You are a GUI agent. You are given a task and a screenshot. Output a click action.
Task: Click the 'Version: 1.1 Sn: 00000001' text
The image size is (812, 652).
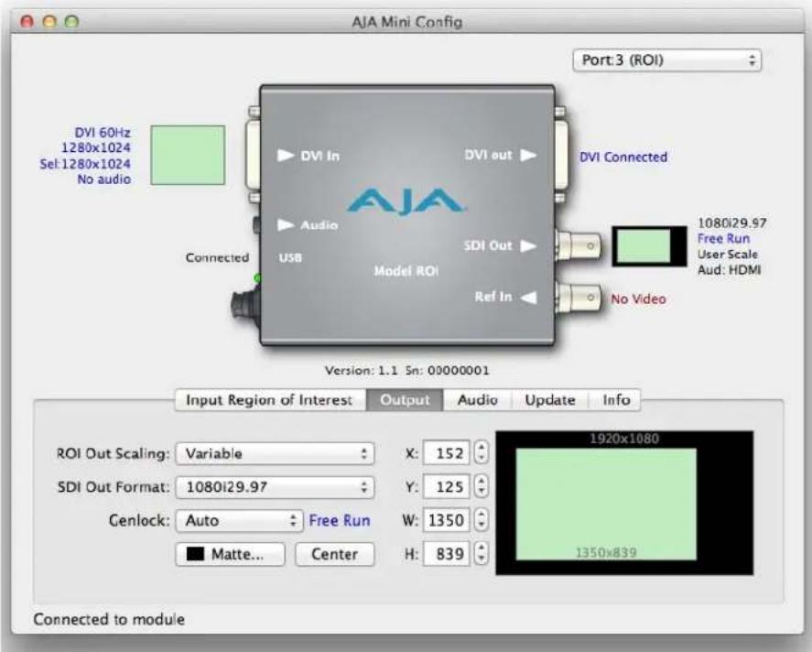coord(406,370)
